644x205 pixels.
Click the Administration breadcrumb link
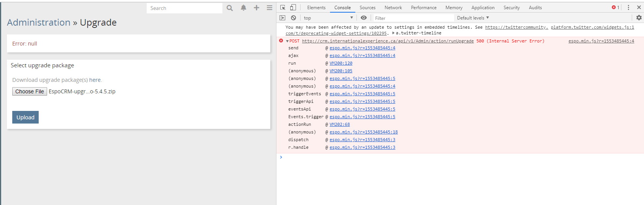point(39,23)
